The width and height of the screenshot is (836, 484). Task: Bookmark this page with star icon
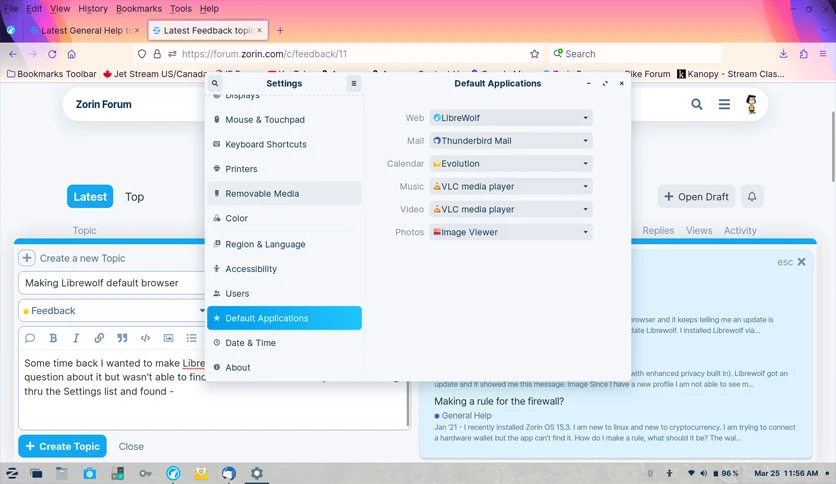pos(535,54)
